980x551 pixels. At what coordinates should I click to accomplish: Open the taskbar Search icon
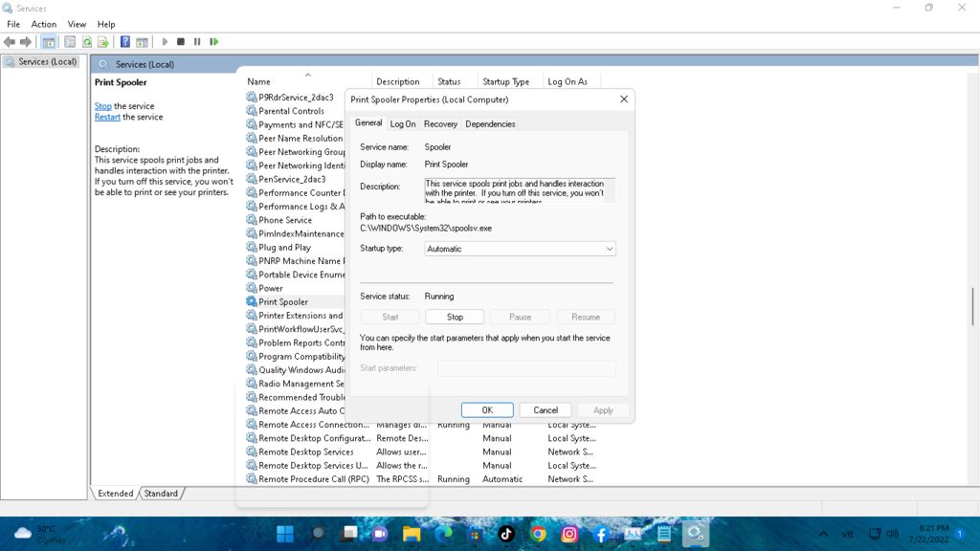coord(318,534)
